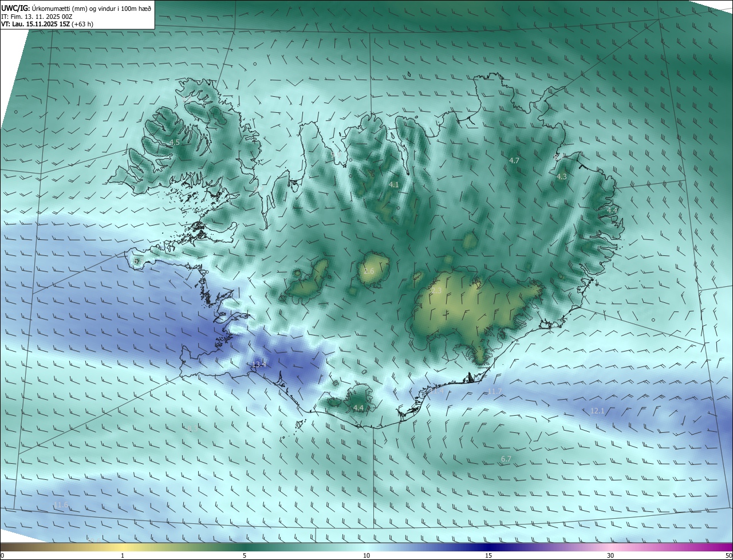The width and height of the screenshot is (733, 560).
Task: Click the 50 tick on the colour scale
Action: click(728, 555)
